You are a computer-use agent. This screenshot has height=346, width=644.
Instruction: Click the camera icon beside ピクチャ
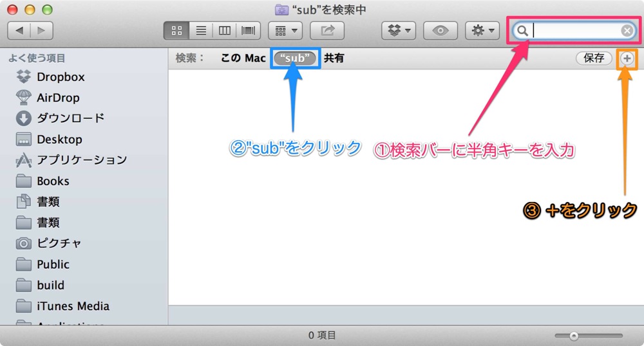(23, 244)
